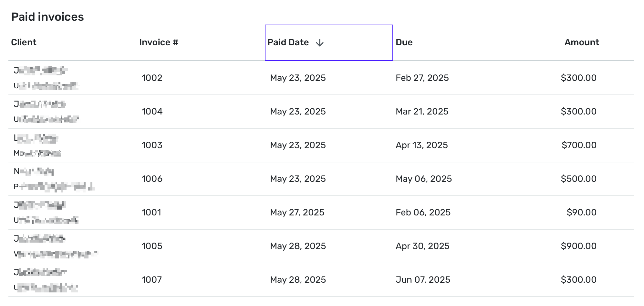Viewport: 644px width, 306px height.
Task: Open invoice number 1007
Action: click(151, 280)
